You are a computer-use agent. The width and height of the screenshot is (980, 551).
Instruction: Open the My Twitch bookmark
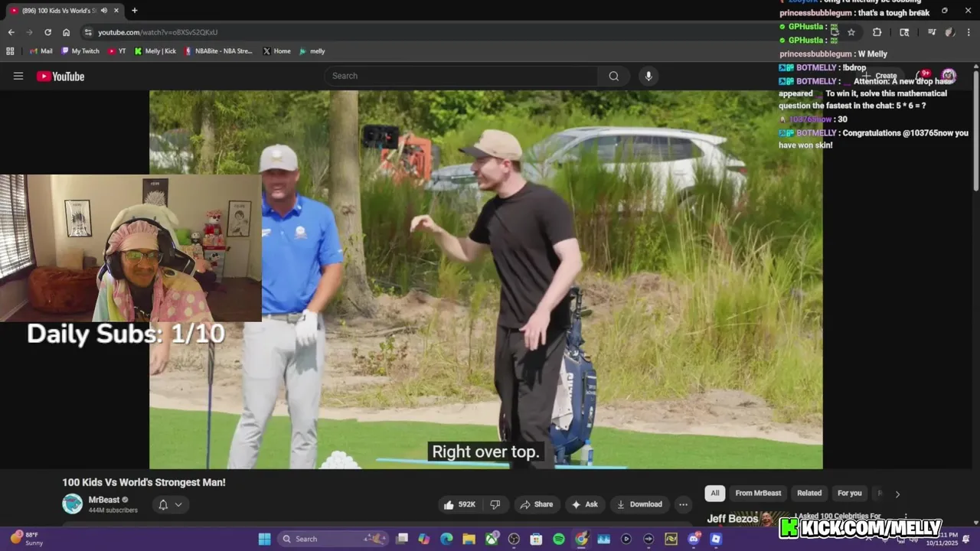tap(80, 51)
